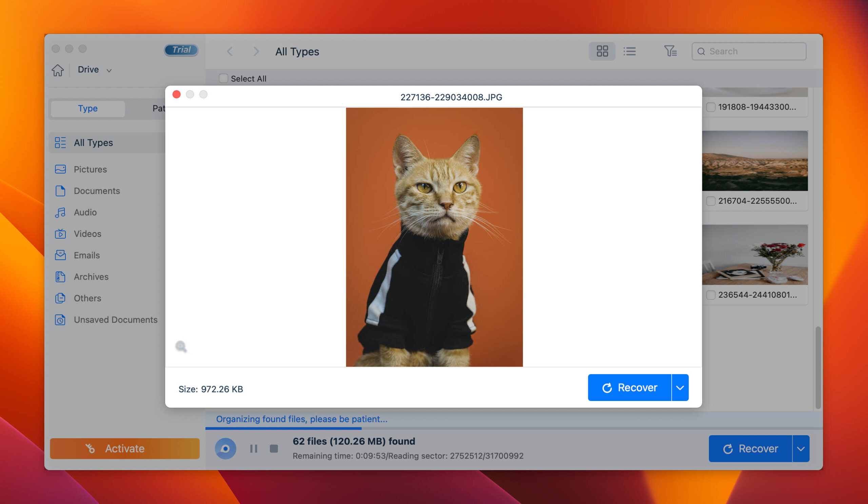
Task: Open the desert landscape thumbnail
Action: click(755, 161)
